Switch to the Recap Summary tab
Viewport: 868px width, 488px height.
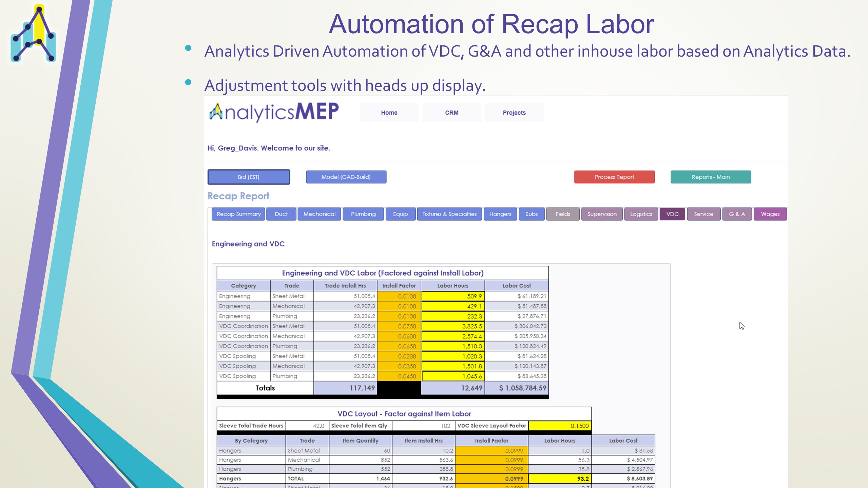pyautogui.click(x=238, y=214)
